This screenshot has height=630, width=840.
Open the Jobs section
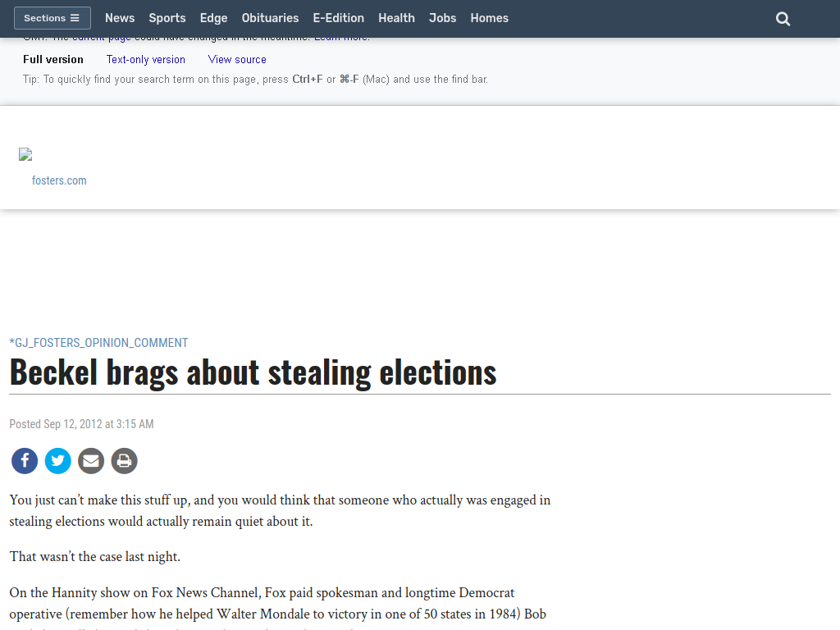pos(442,18)
